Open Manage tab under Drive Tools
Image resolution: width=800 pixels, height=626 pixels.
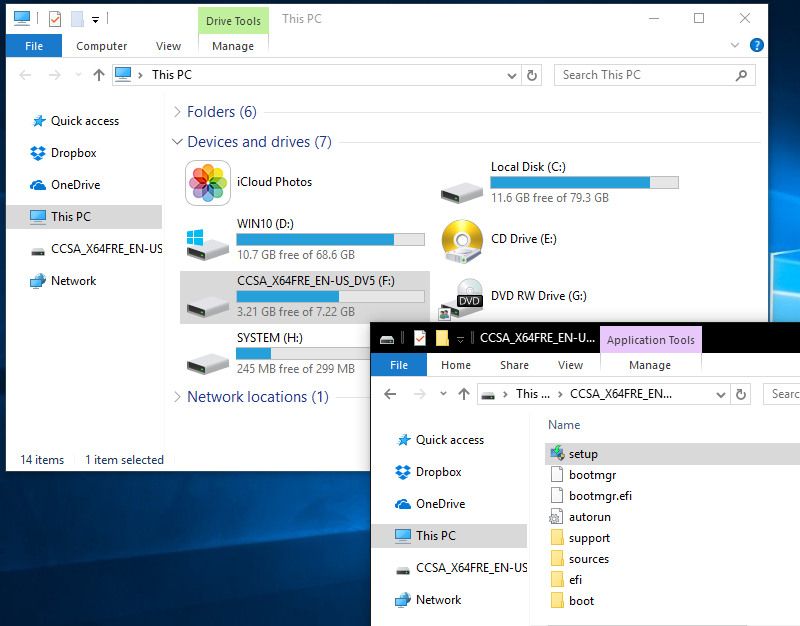coord(233,46)
